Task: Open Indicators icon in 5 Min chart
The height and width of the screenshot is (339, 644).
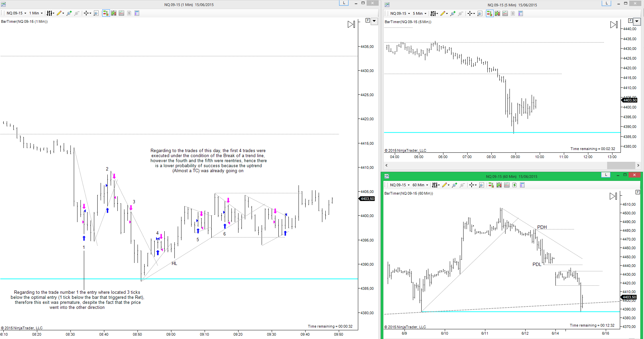Action: (x=505, y=13)
